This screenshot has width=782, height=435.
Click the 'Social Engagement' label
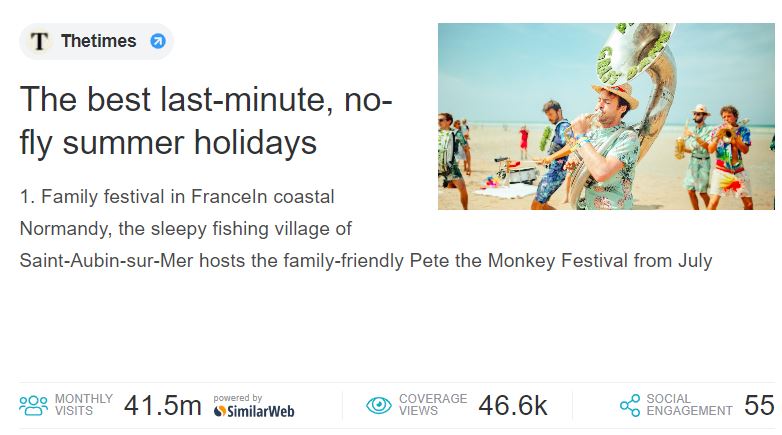(x=689, y=405)
